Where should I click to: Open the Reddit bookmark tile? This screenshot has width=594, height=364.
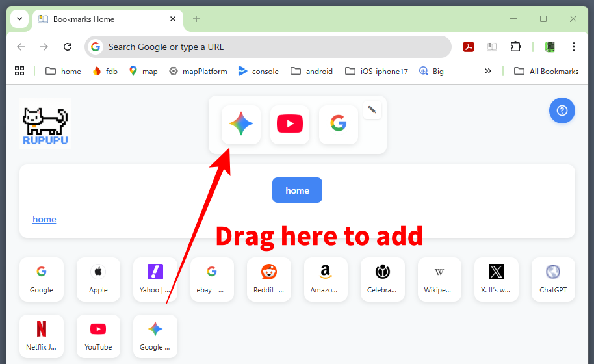[x=268, y=279]
